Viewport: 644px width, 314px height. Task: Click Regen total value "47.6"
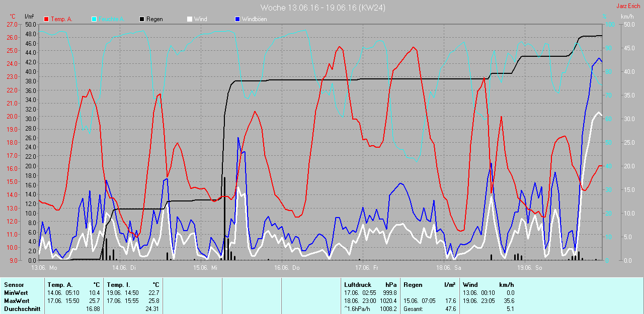click(450, 309)
